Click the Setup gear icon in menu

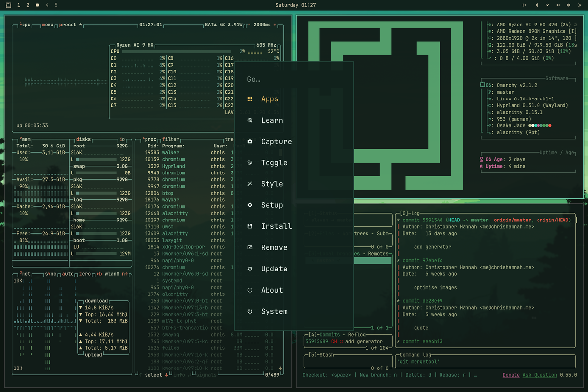coord(250,205)
